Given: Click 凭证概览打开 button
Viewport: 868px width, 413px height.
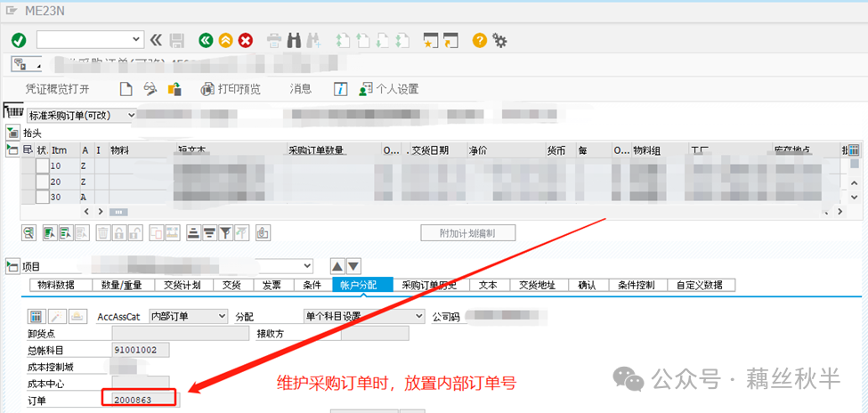Looking at the screenshot, I should click(57, 89).
